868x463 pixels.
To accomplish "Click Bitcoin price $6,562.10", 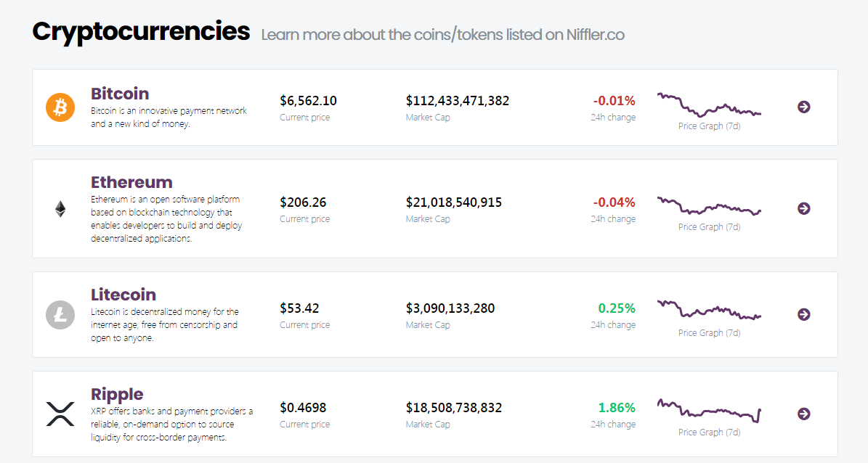I will click(308, 101).
